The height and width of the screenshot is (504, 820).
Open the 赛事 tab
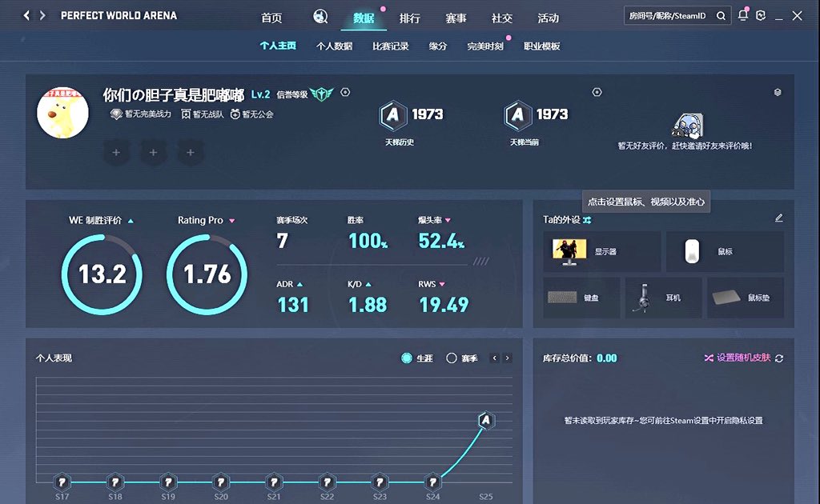(456, 18)
